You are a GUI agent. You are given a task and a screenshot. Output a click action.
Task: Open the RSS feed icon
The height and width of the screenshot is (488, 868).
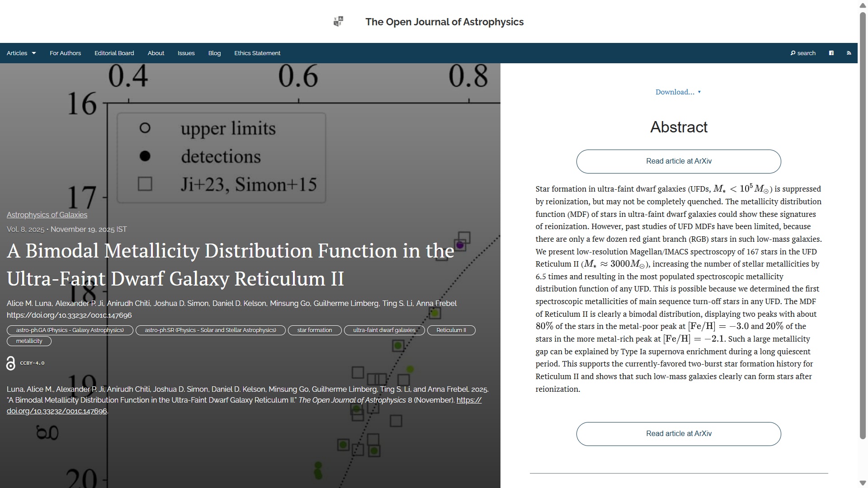point(849,53)
